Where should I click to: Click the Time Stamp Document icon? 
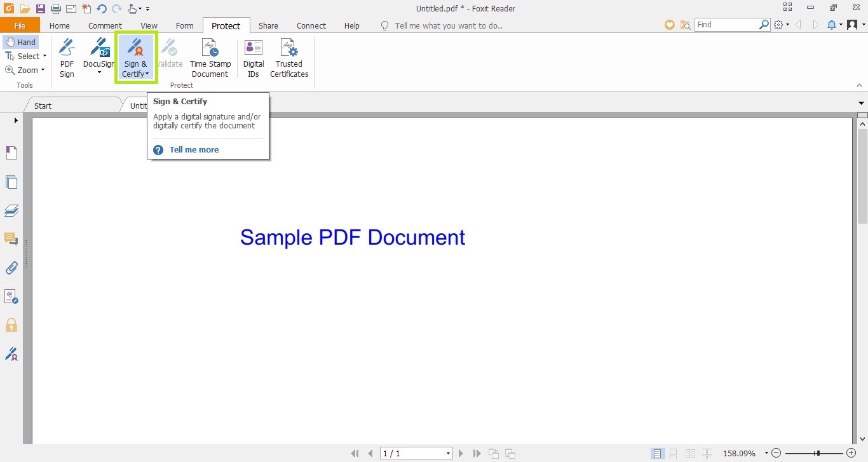(x=210, y=57)
